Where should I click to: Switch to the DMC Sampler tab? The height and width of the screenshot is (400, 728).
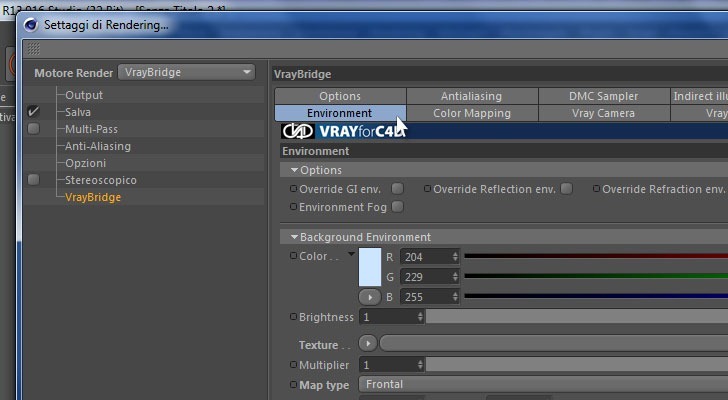(604, 96)
